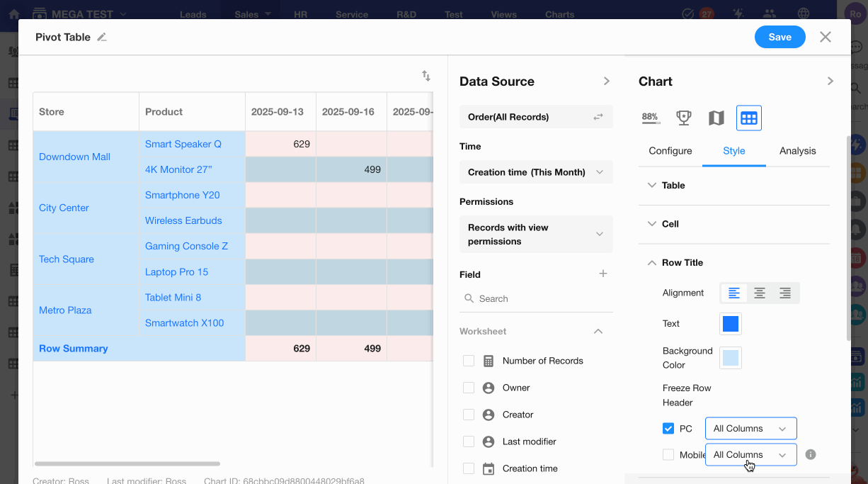Expand the Table style section
The width and height of the screenshot is (868, 484).
[x=673, y=185]
